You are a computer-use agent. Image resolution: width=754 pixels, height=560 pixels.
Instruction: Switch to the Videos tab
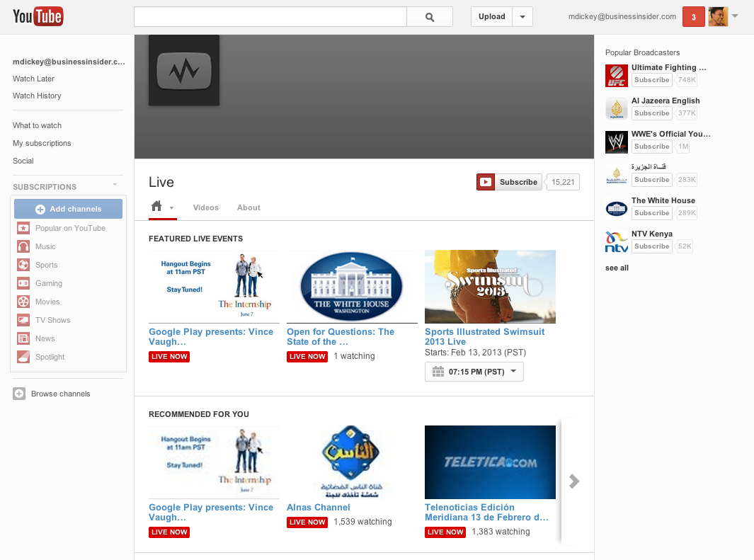click(206, 207)
